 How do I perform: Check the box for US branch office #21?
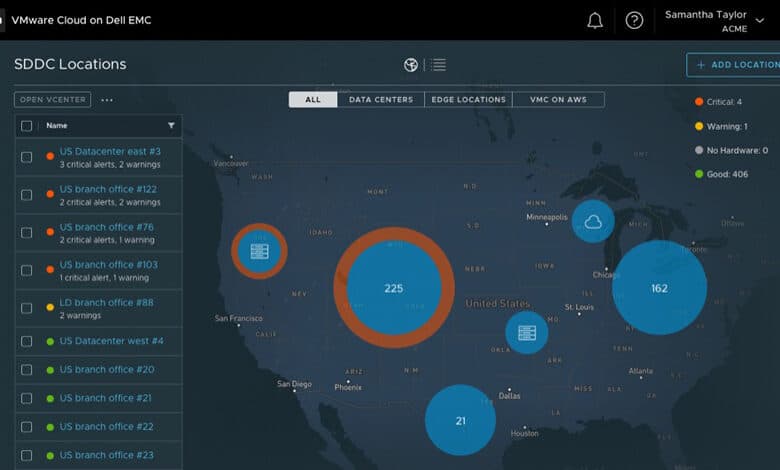coord(27,398)
